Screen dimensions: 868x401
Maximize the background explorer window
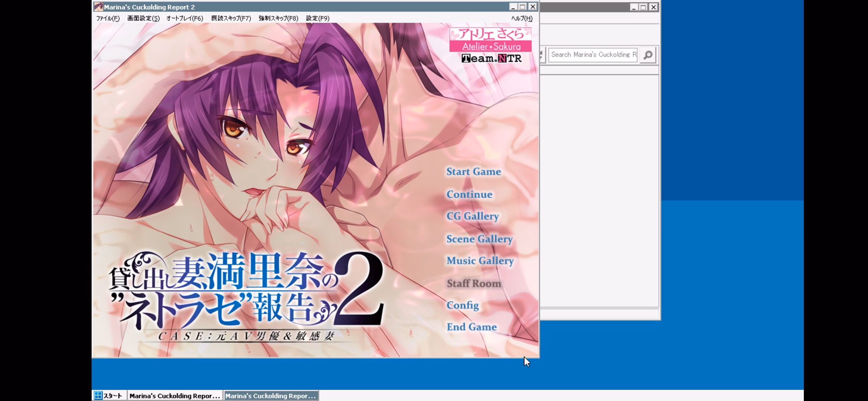tap(644, 7)
